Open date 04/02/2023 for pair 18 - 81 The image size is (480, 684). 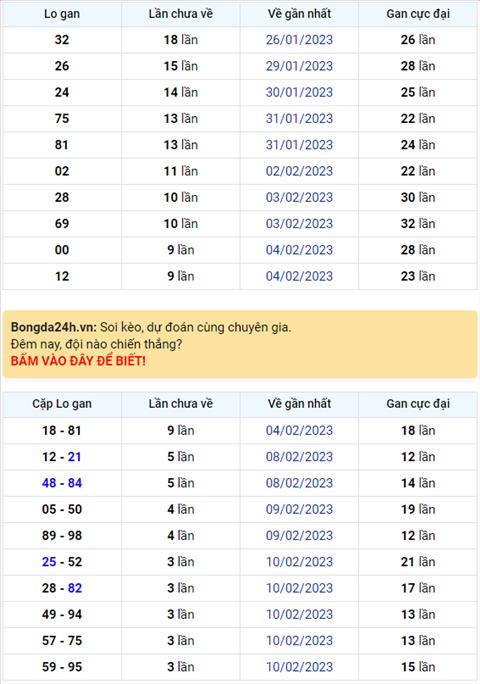[x=299, y=431]
